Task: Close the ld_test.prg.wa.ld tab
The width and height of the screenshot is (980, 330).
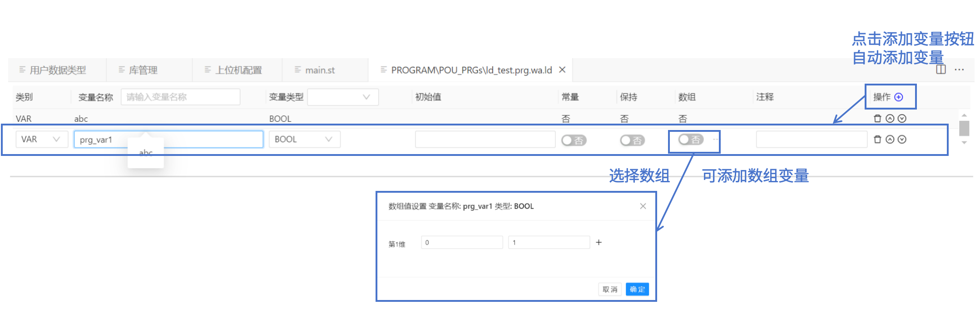Action: point(562,70)
